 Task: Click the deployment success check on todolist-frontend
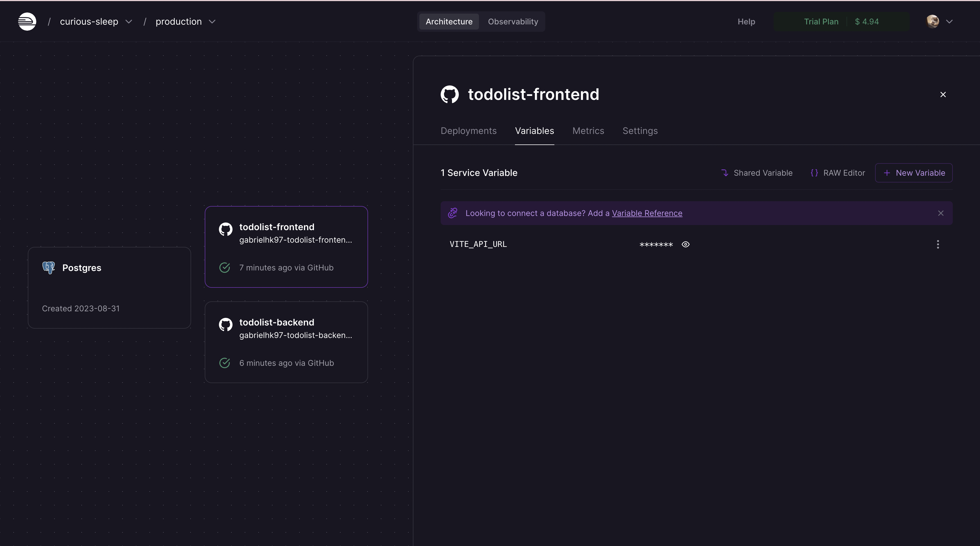(225, 268)
